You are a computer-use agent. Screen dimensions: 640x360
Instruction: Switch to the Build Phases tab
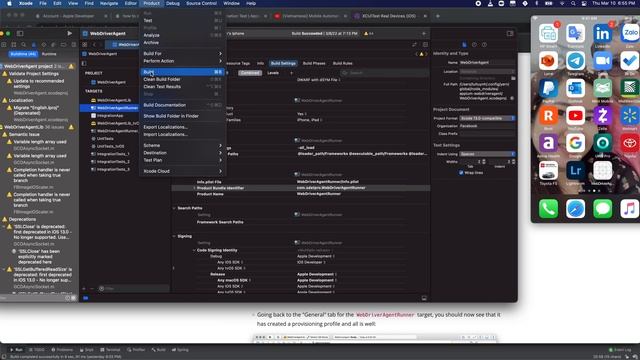tap(314, 63)
